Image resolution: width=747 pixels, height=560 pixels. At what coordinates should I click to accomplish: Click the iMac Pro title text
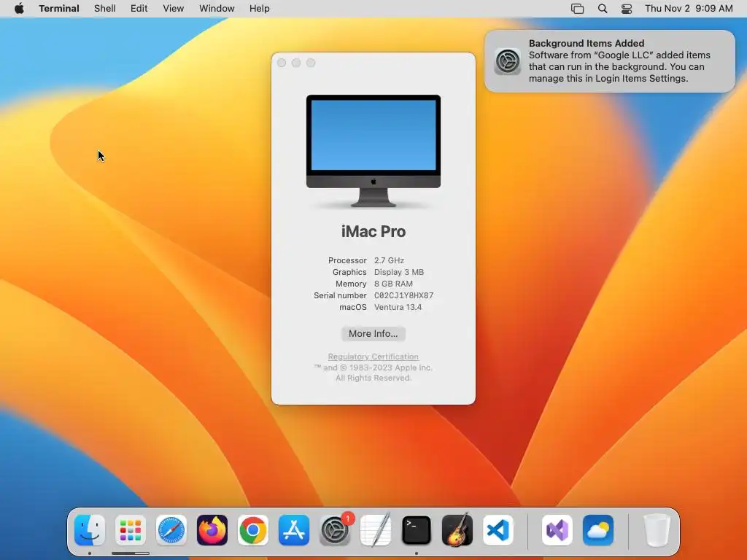coord(373,231)
